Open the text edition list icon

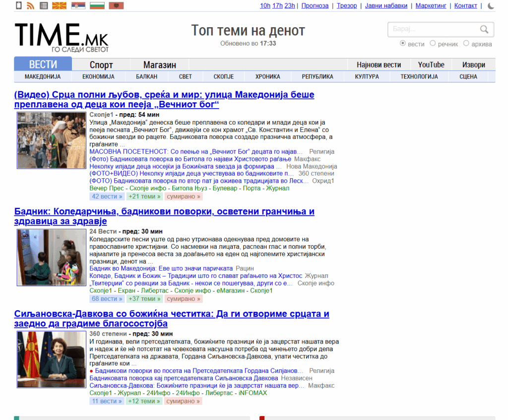coord(44,5)
